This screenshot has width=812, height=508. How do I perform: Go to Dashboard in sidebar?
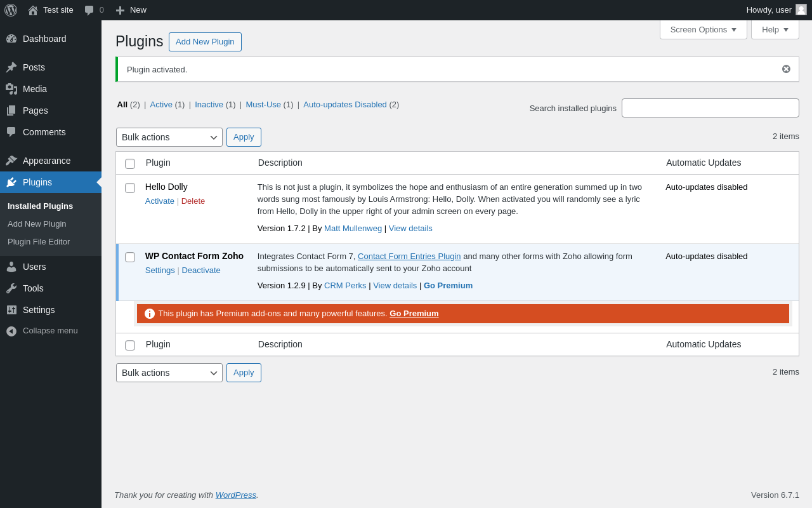click(51, 39)
